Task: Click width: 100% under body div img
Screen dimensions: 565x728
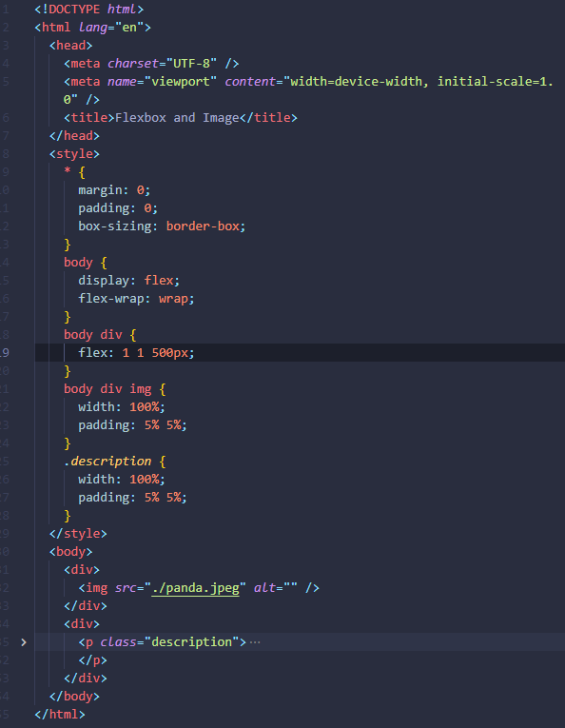Action: pyautogui.click(x=122, y=407)
